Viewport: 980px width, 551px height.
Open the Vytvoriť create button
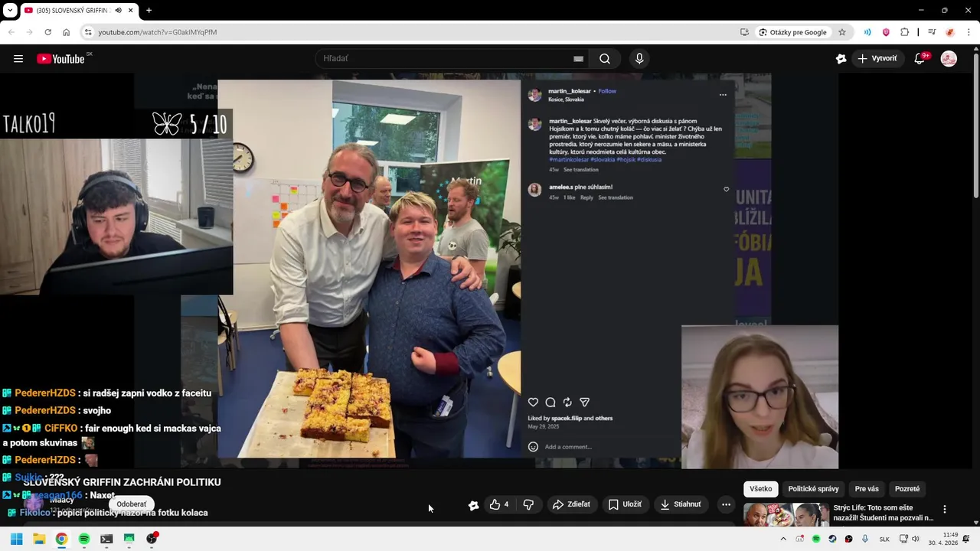[x=877, y=59]
